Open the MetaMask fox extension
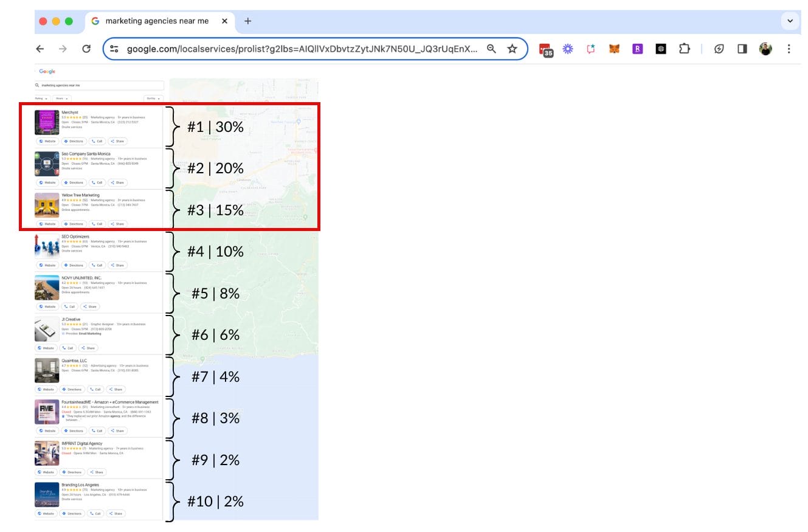 click(x=614, y=49)
